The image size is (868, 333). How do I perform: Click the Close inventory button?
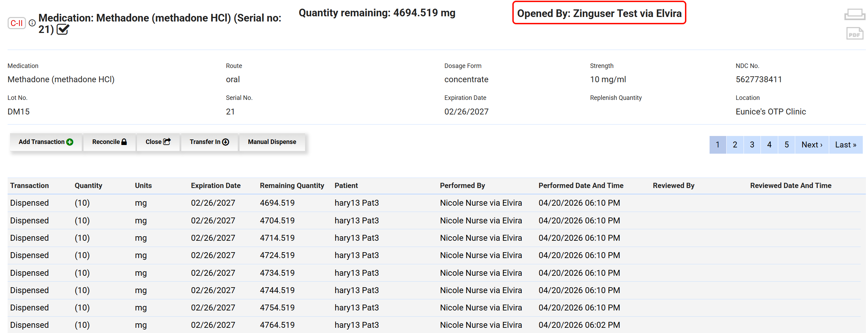coord(158,142)
